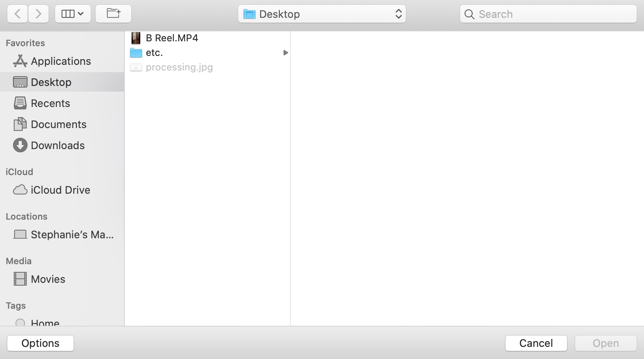This screenshot has height=359, width=644.
Task: Create a new folder with toolbar icon
Action: (x=113, y=14)
